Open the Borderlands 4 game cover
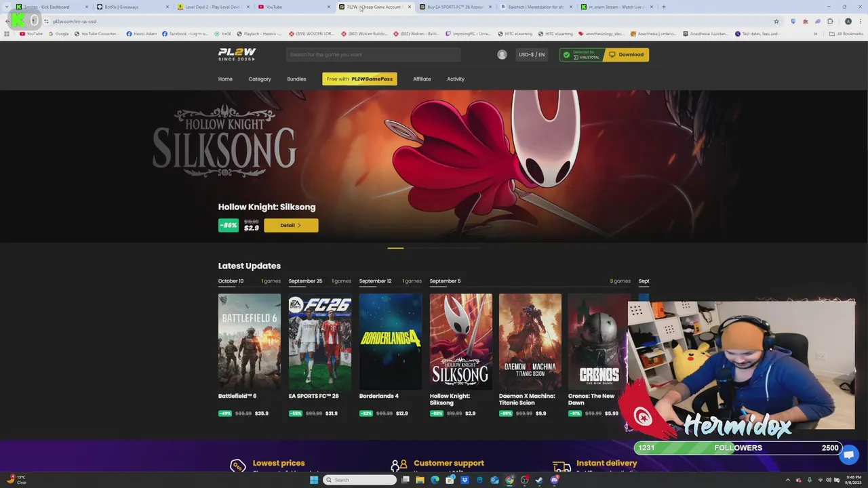This screenshot has height=488, width=868. coord(391,342)
